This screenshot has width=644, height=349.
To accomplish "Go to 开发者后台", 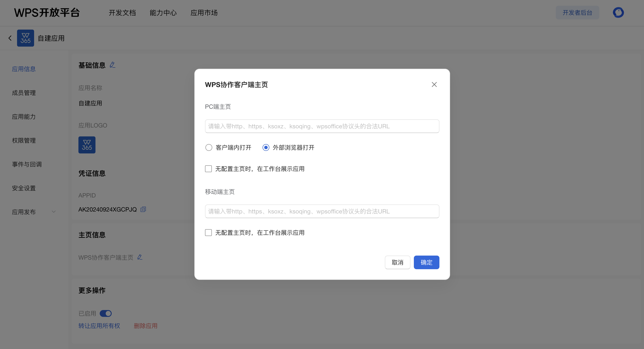I will (x=577, y=13).
